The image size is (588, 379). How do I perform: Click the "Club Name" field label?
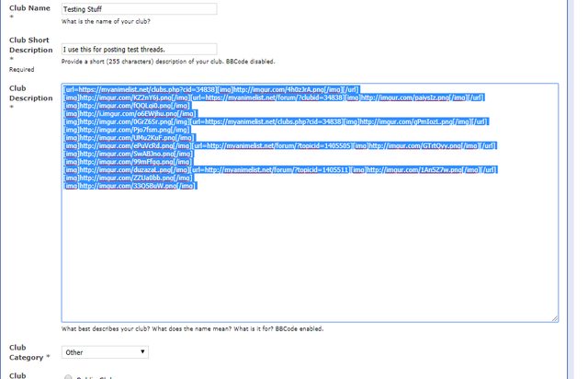[x=28, y=7]
